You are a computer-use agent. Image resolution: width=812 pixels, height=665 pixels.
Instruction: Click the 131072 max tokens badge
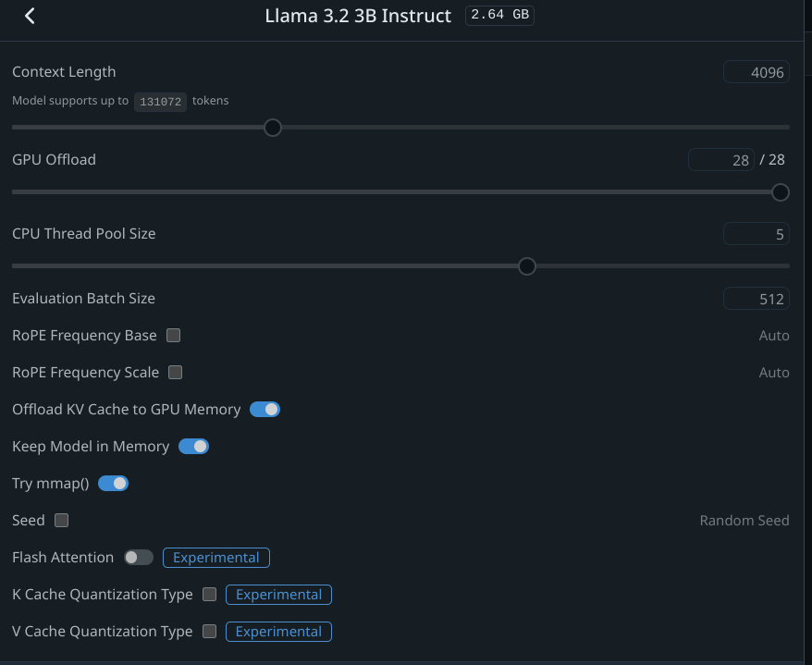160,102
